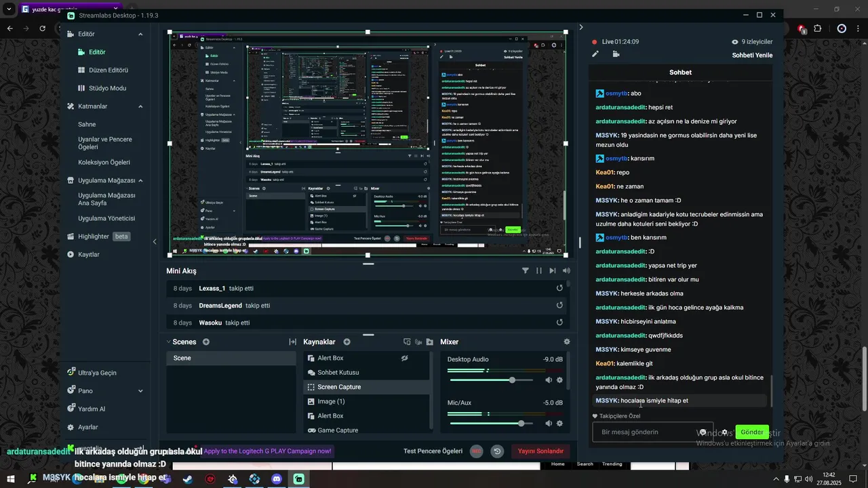Collapse the Katmanlar section chevron
The height and width of the screenshot is (488, 868).
140,106
